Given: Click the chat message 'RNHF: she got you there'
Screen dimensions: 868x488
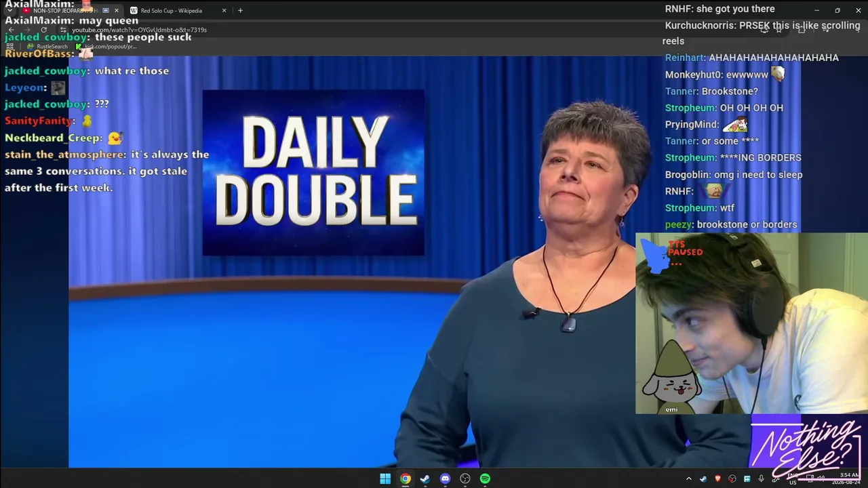Looking at the screenshot, I should click(720, 9).
